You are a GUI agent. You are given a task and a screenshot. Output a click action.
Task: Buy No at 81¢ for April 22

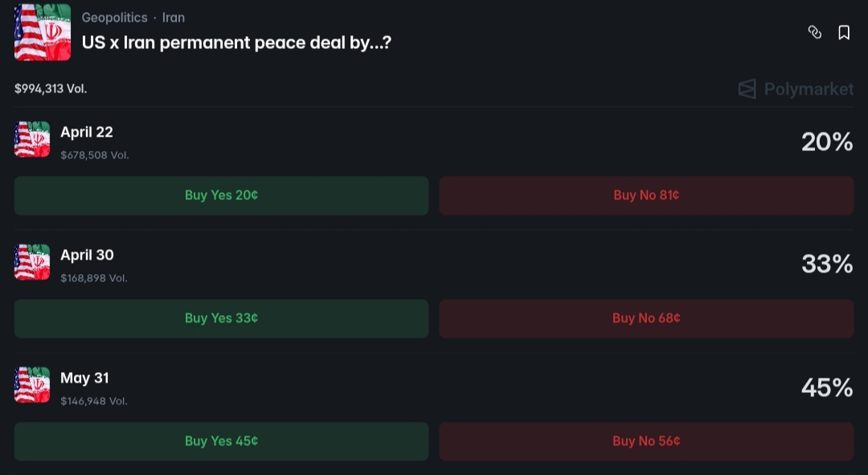(646, 195)
